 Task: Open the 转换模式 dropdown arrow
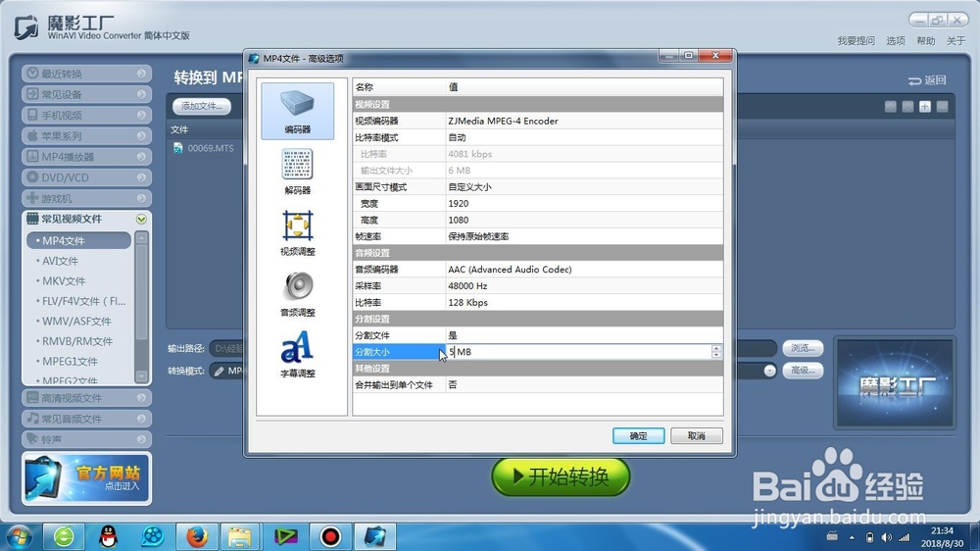point(769,371)
